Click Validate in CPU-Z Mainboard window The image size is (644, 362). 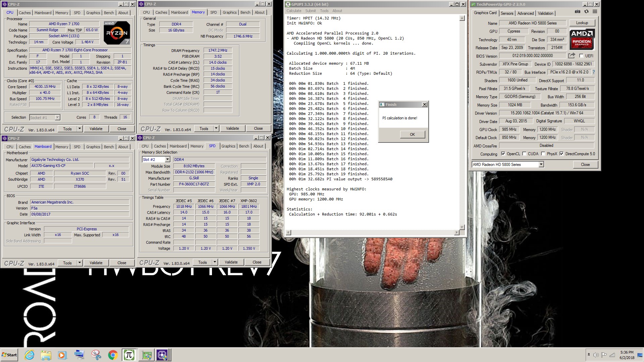click(96, 263)
